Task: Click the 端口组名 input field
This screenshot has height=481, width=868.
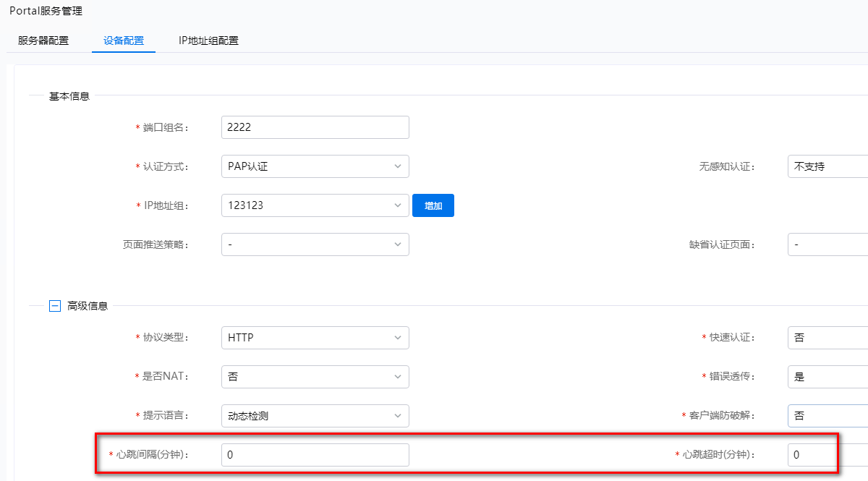Action: [315, 127]
